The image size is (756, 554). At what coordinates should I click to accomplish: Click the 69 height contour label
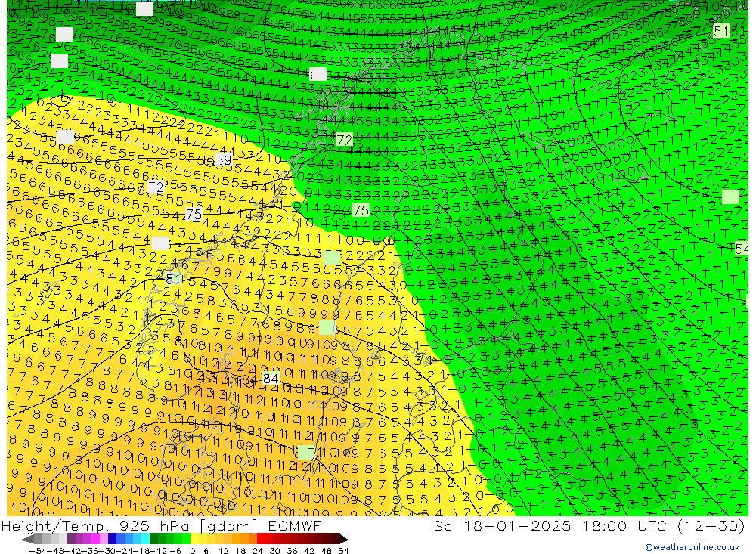click(224, 159)
